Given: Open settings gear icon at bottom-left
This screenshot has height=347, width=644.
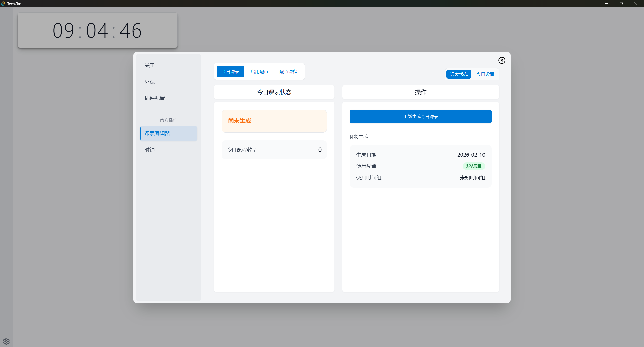Looking at the screenshot, I should [x=6, y=341].
